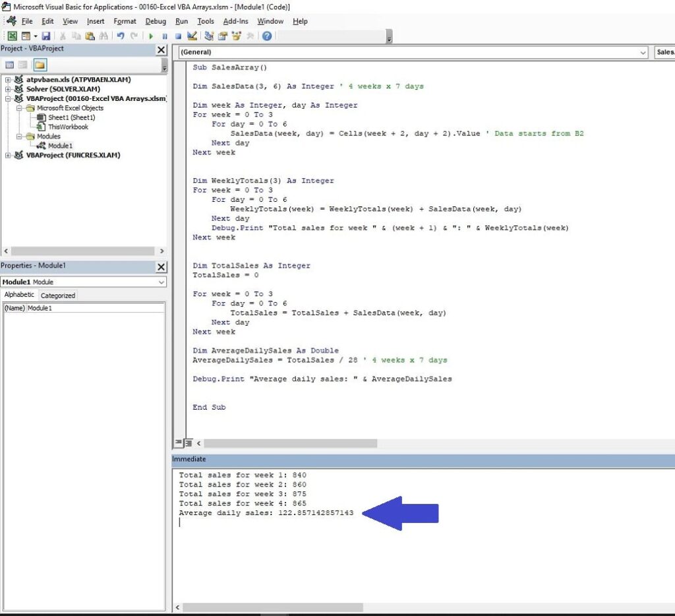Image resolution: width=675 pixels, height=616 pixels.
Task: Collapse the Microsoft Excel Objects folder
Action: [x=18, y=108]
